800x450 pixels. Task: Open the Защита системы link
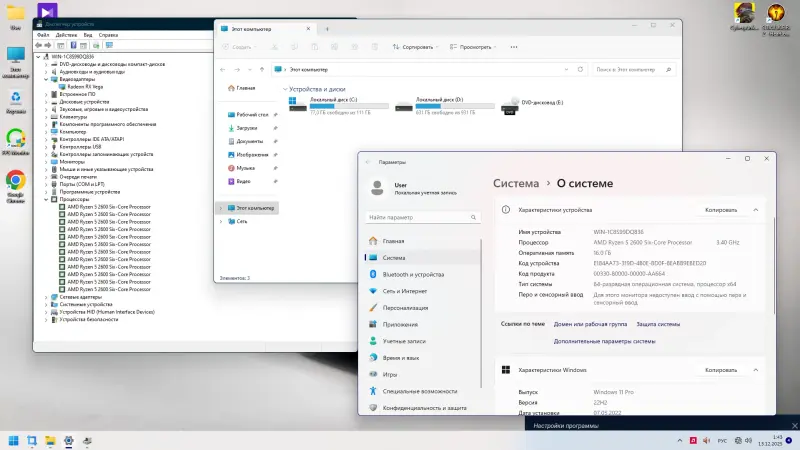[x=658, y=324]
